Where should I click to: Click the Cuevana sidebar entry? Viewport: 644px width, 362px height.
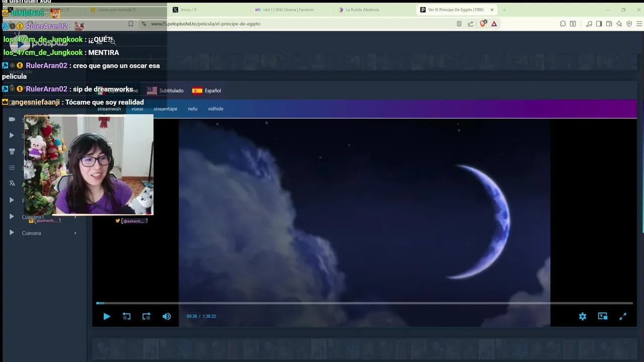point(32,233)
